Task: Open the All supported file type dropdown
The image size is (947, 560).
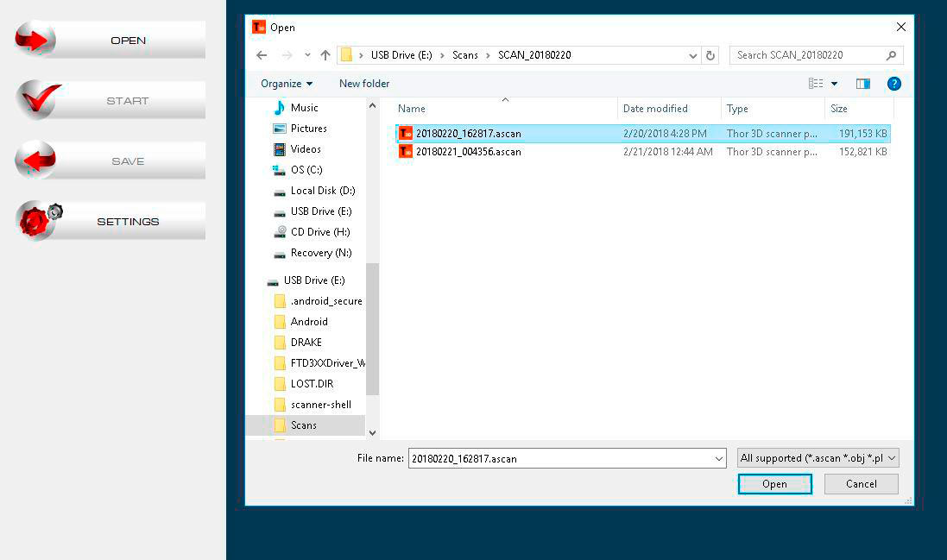Action: point(818,458)
